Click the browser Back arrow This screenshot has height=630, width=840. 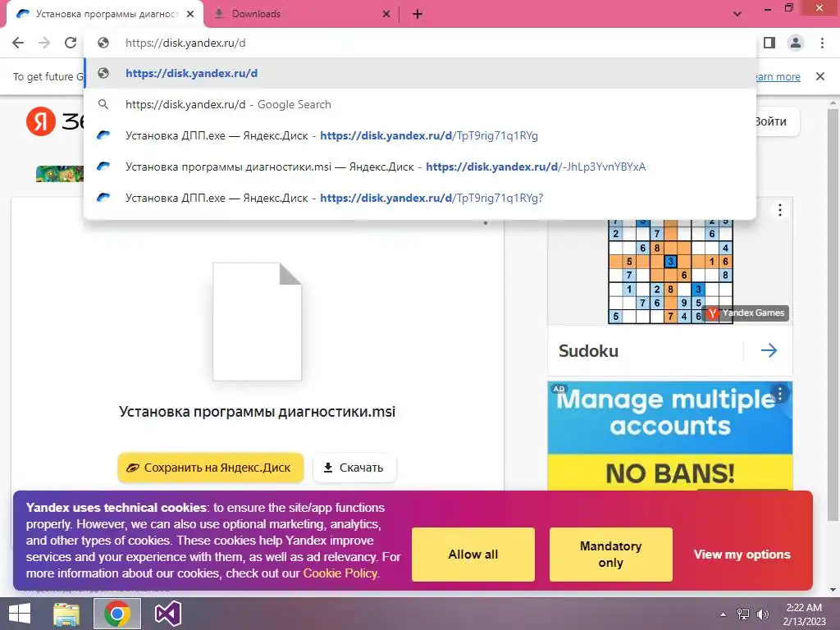tap(18, 43)
